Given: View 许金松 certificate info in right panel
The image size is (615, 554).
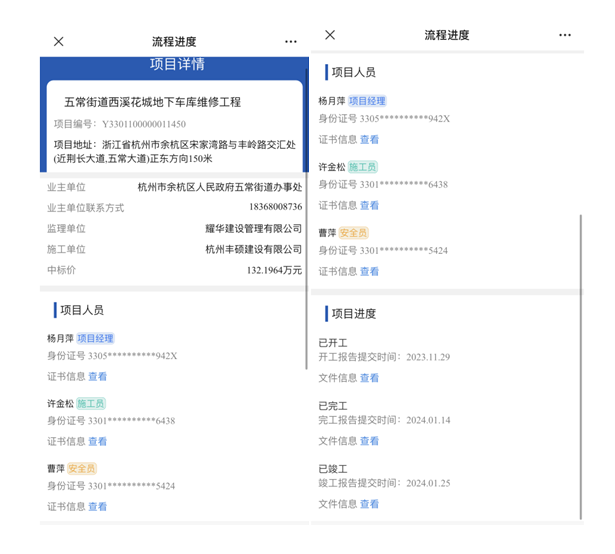Looking at the screenshot, I should point(369,205).
